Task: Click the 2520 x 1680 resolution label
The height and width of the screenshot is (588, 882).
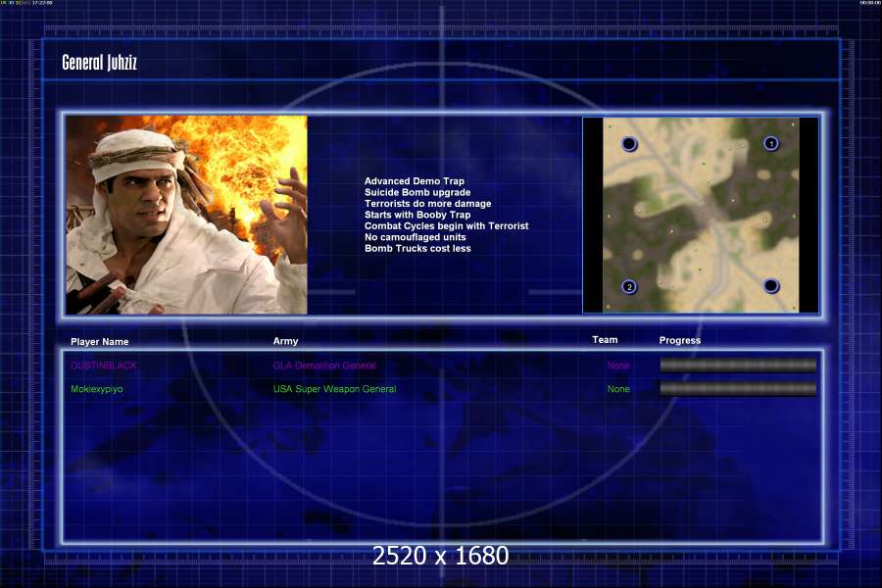Action: click(x=440, y=556)
